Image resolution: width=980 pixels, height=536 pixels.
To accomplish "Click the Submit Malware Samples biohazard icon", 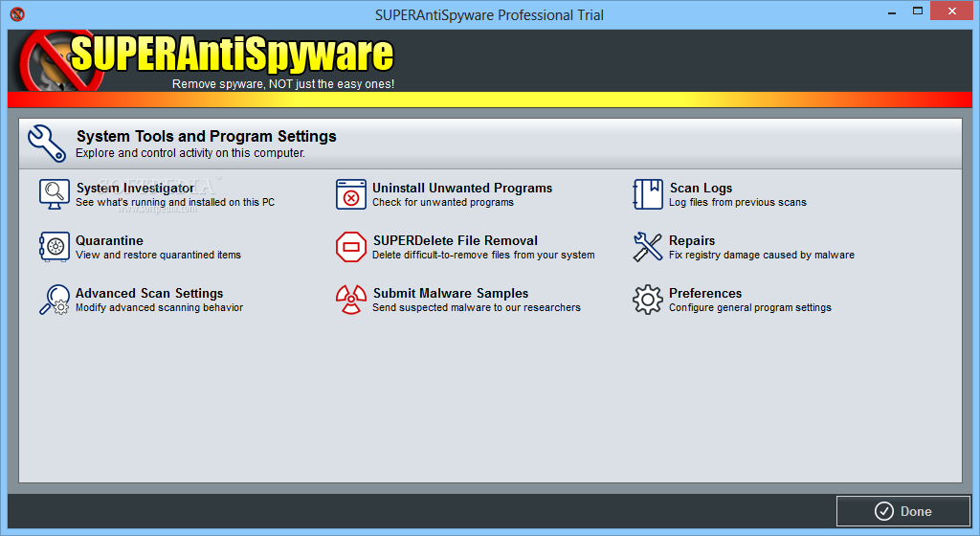I will [x=350, y=300].
